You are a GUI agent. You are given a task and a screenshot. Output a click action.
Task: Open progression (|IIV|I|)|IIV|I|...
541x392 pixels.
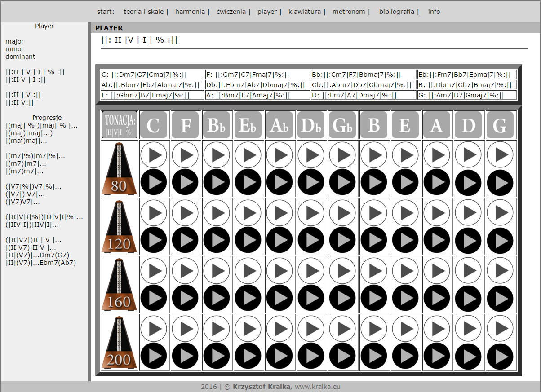point(32,225)
